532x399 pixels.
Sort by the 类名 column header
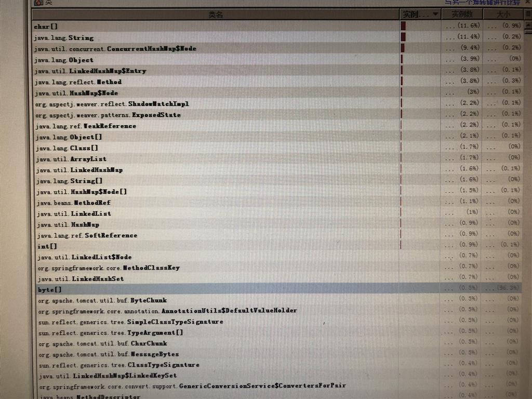point(216,15)
